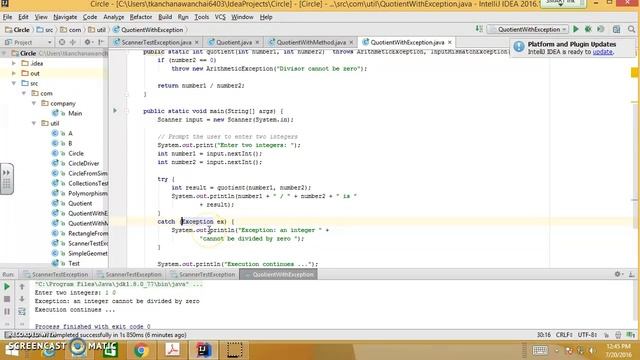Select QuotientWithException tab in Run panel
The image size is (640, 360).
(279, 275)
